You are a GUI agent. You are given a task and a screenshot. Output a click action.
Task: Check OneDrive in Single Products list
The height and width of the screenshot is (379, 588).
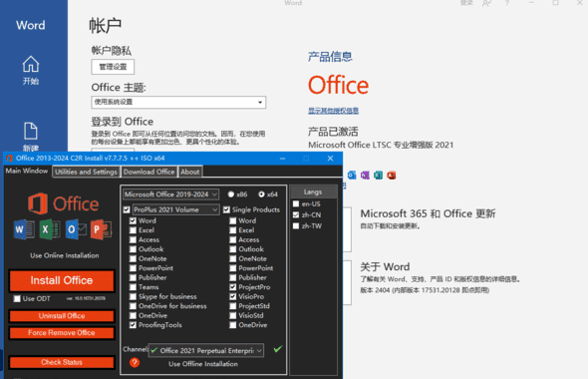pos(233,325)
